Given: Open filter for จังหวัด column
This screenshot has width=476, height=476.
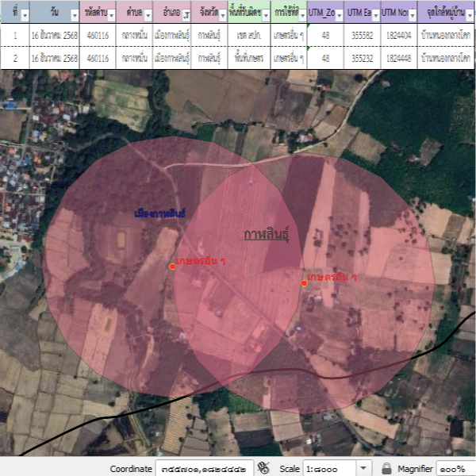Looking at the screenshot, I should (222, 15).
